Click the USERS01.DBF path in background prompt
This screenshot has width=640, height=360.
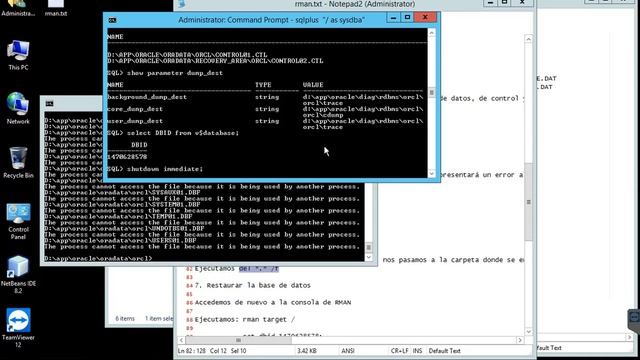120,241
